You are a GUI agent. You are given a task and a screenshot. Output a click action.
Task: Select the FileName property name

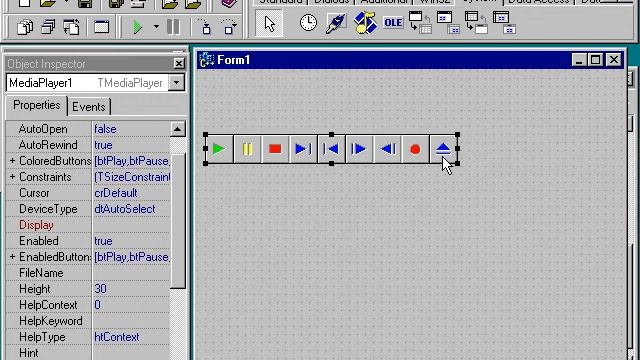tap(41, 273)
